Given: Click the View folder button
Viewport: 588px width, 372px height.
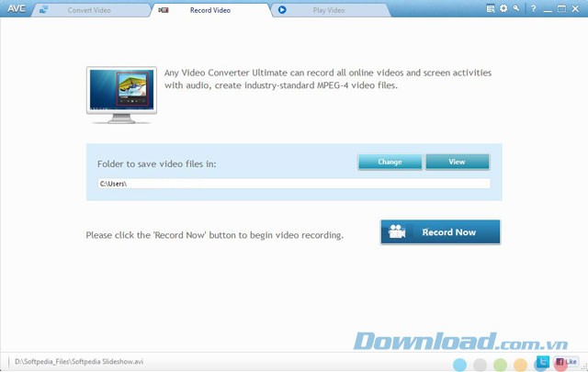Looking at the screenshot, I should tap(458, 162).
